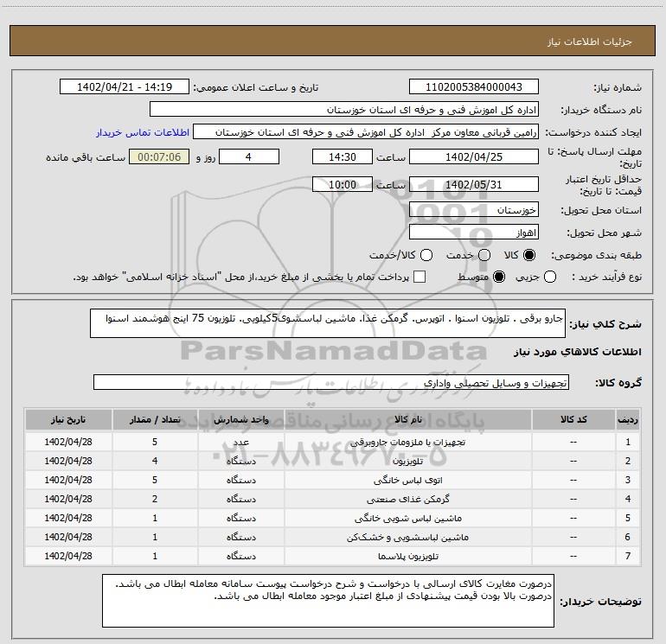Click the price validity date 1402/05/31
Viewport: 666px width, 644px height.
point(474,185)
